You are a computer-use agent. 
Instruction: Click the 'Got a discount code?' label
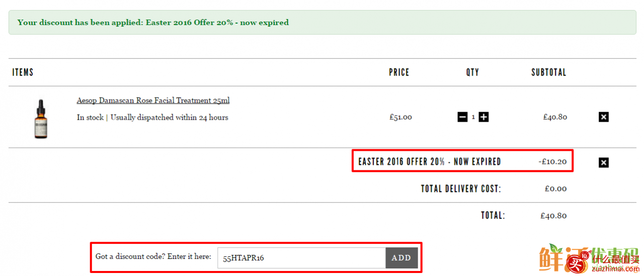coord(153,256)
